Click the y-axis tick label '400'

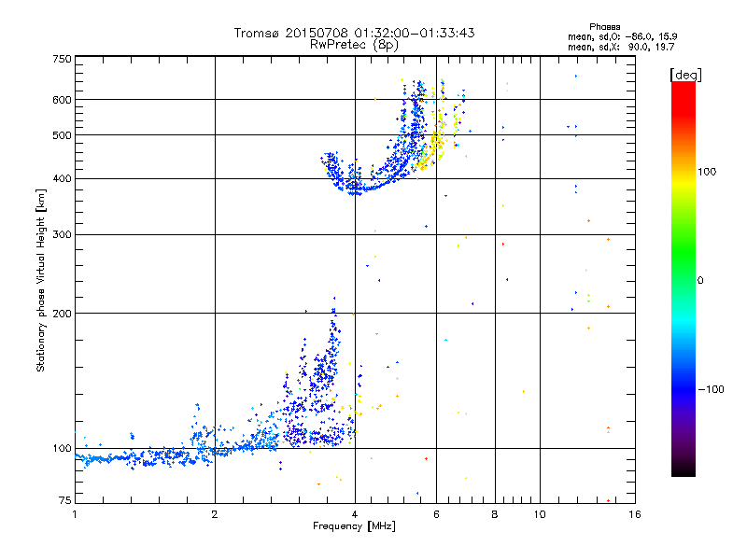(x=62, y=178)
